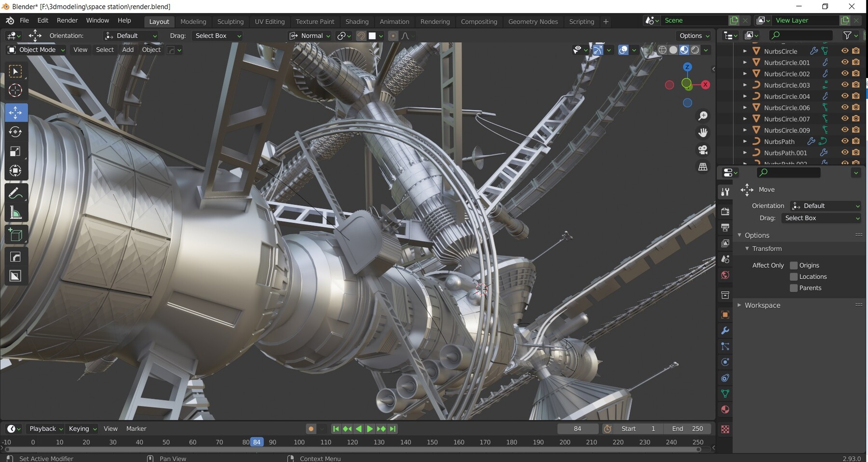Expand the Workspace panel
Screen dimensions: 868x462
click(x=762, y=305)
